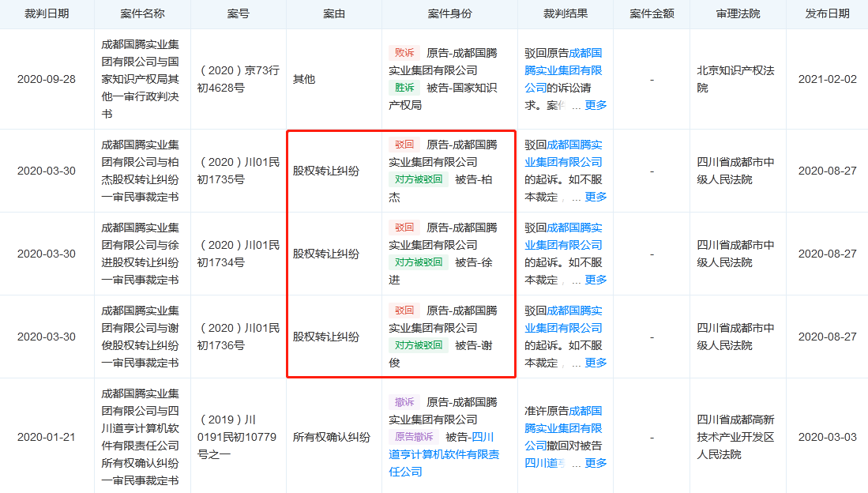This screenshot has height=493, width=868.
Task: Click the judgment date 2020-01-21
Action: pos(47,437)
